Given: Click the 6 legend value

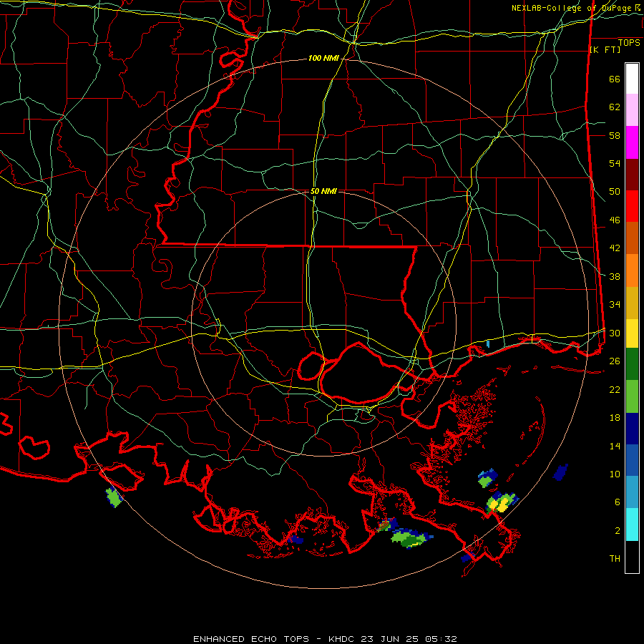Looking at the screenshot, I should [618, 502].
